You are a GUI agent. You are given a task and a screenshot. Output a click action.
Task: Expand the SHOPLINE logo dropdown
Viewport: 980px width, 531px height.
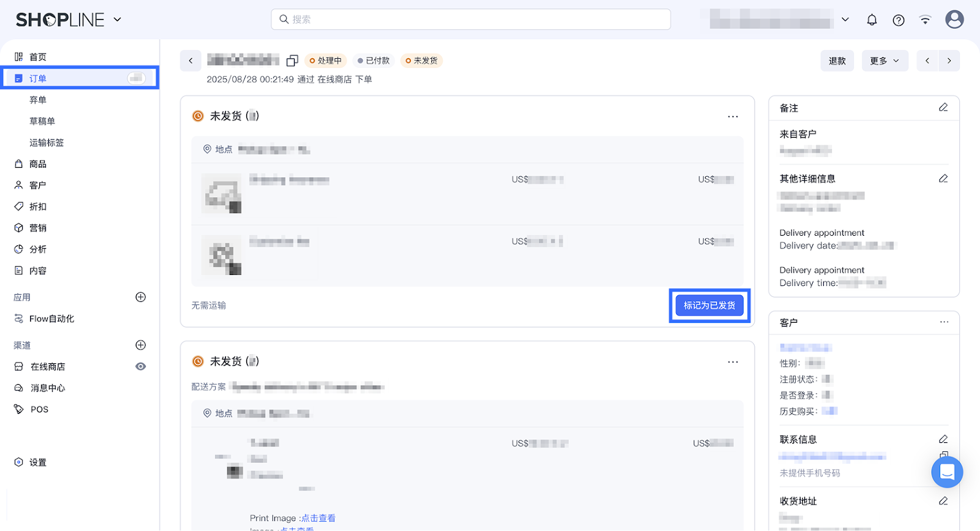coord(118,20)
